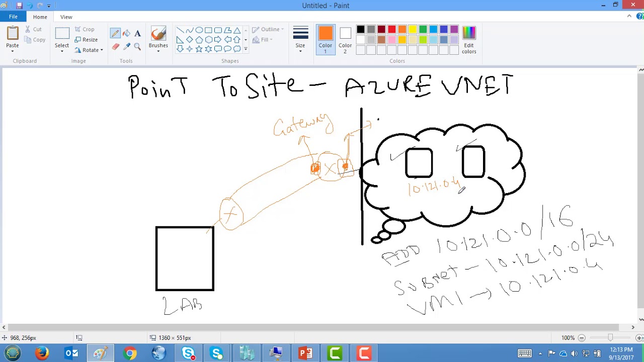Click the Save icon in title bar
Image resolution: width=644 pixels, height=362 pixels.
[19, 5]
